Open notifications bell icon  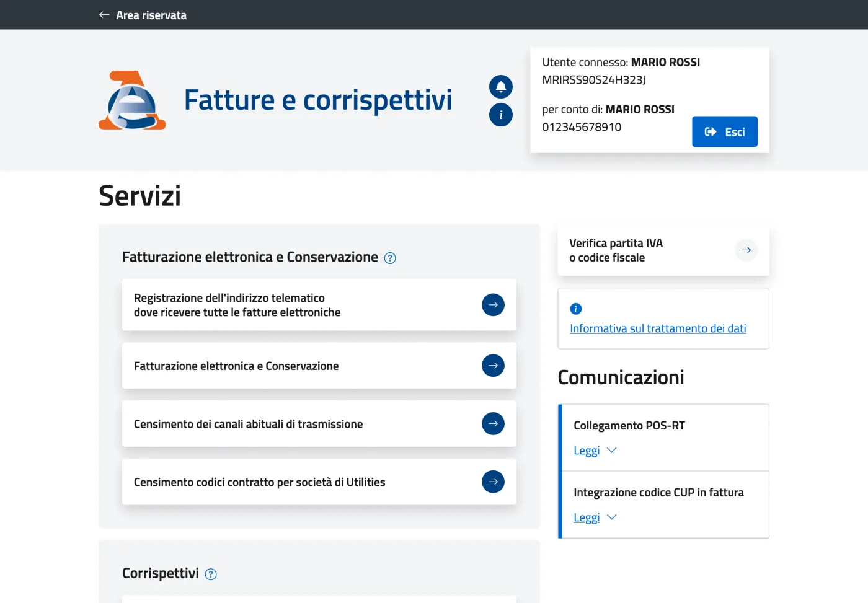(501, 87)
